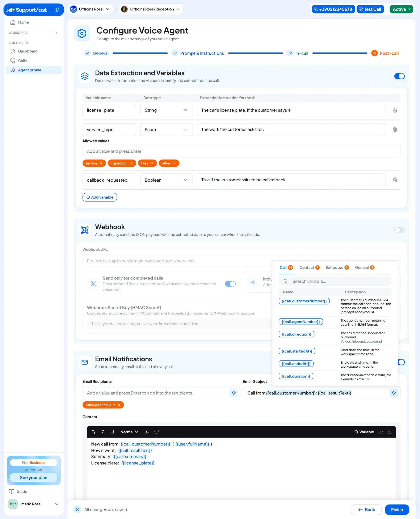Insert a link in content editor
Image resolution: width=420 pixels, height=519 pixels.
(147, 432)
